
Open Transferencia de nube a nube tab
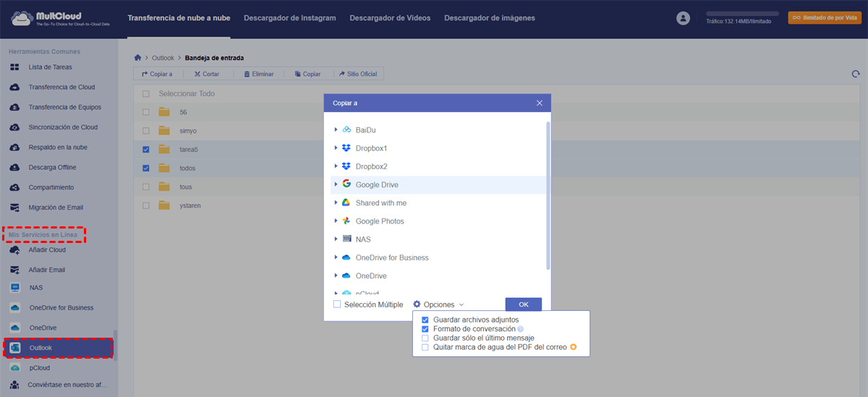click(x=179, y=18)
